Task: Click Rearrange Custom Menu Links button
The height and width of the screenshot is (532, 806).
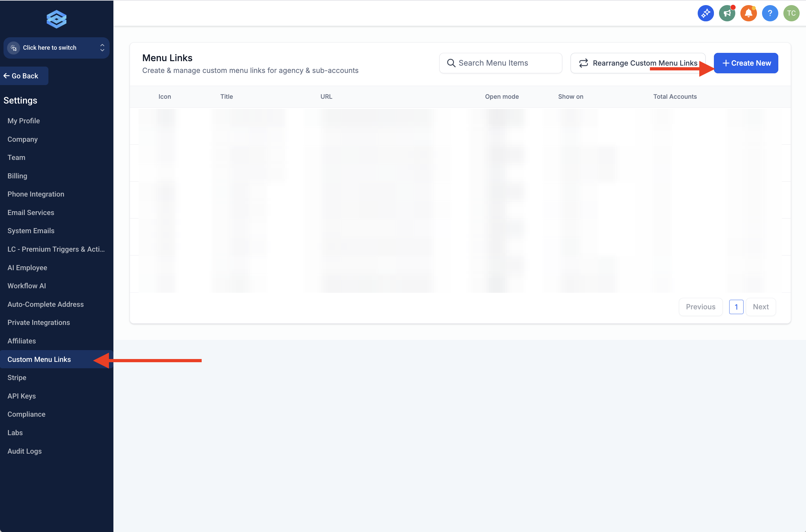Action: [x=638, y=63]
